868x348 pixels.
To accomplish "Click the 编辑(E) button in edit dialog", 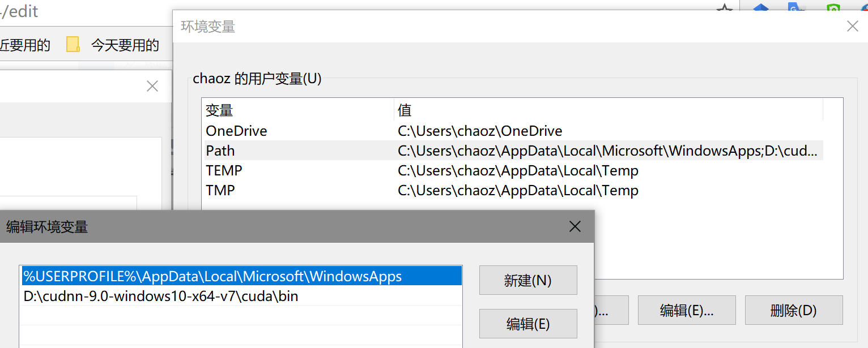I will [x=527, y=323].
